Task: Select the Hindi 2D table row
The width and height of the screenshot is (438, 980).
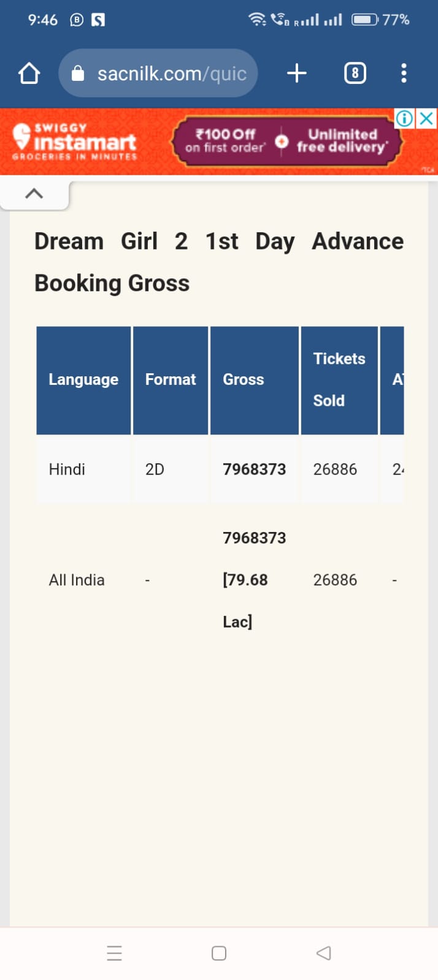Action: point(67,469)
